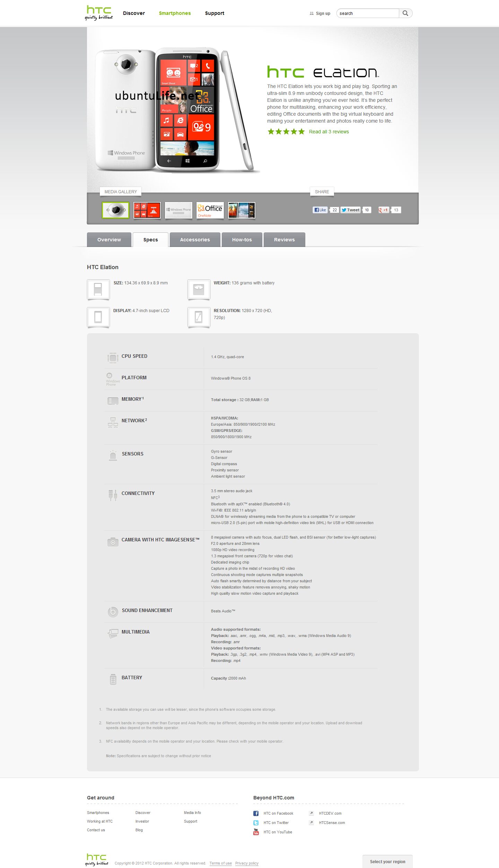Open the Reviews tab
Viewport: 499px width, 868px height.
pos(284,240)
